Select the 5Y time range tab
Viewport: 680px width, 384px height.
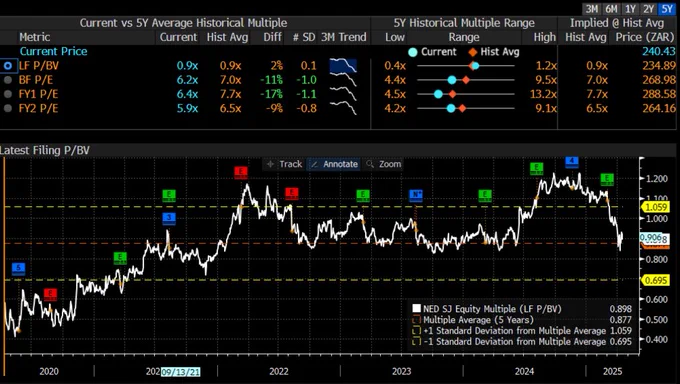pos(667,9)
